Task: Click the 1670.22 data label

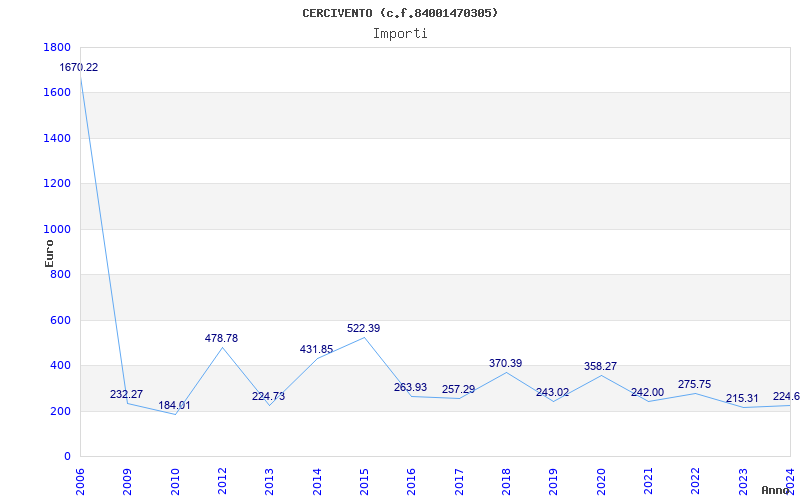Action: 79,67
